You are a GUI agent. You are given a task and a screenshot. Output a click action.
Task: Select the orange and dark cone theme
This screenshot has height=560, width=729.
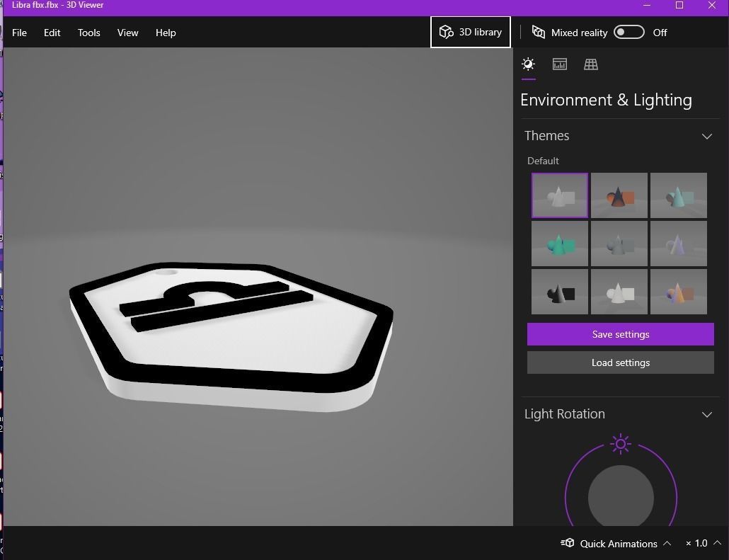(x=619, y=195)
